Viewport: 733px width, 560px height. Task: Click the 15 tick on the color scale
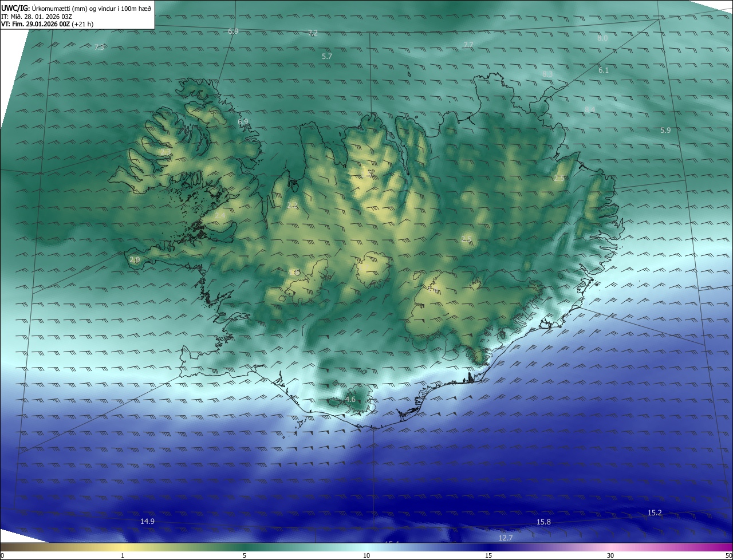488,555
